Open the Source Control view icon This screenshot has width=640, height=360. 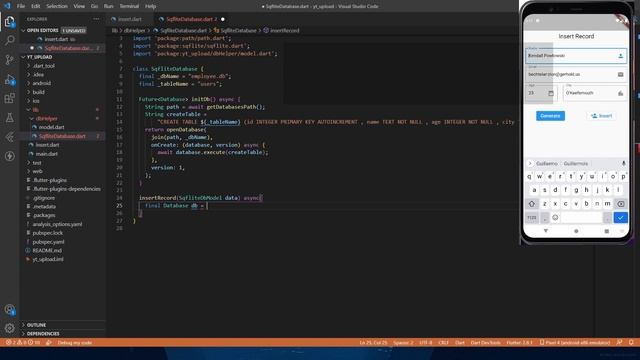[x=9, y=60]
